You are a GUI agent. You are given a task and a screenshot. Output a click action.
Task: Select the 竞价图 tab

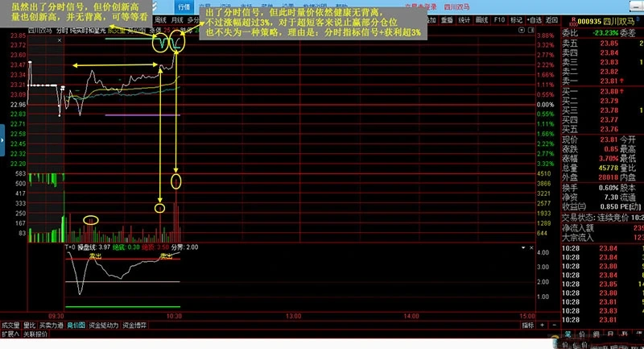click(76, 325)
